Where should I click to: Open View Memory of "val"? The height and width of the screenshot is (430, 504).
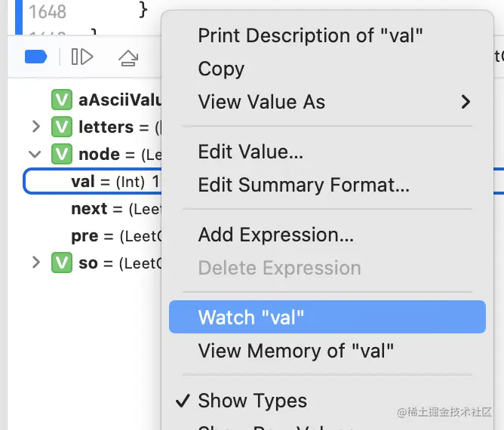pyautogui.click(x=296, y=351)
